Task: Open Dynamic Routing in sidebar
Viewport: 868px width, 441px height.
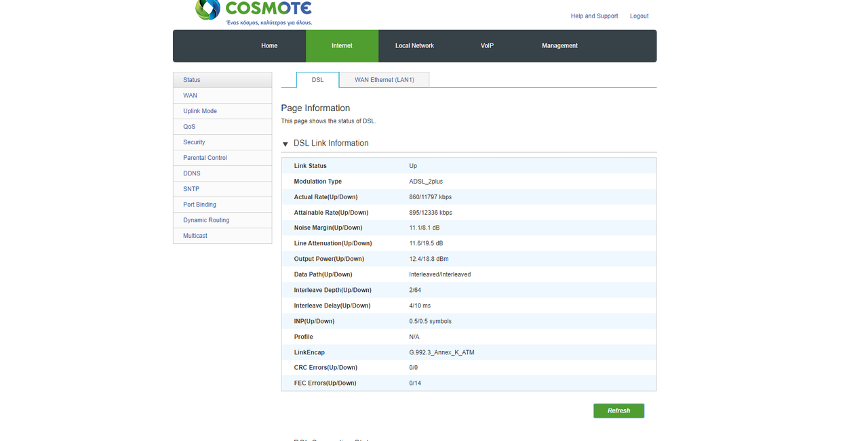Action: pos(222,220)
